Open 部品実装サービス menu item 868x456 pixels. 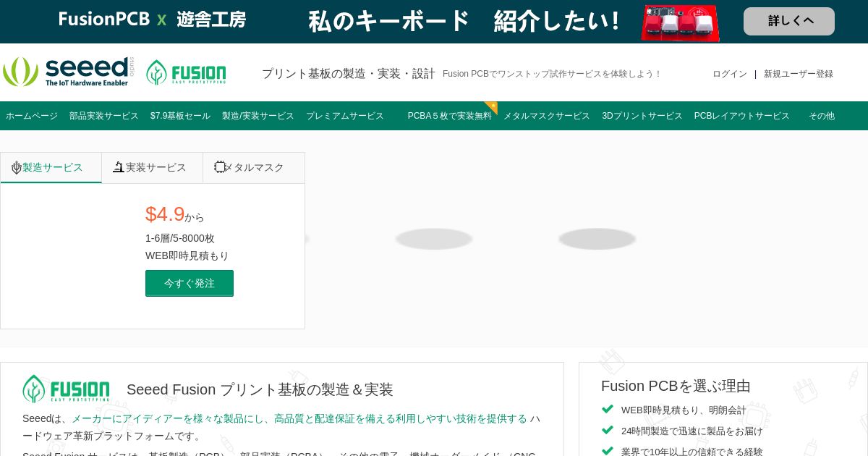[x=104, y=116]
